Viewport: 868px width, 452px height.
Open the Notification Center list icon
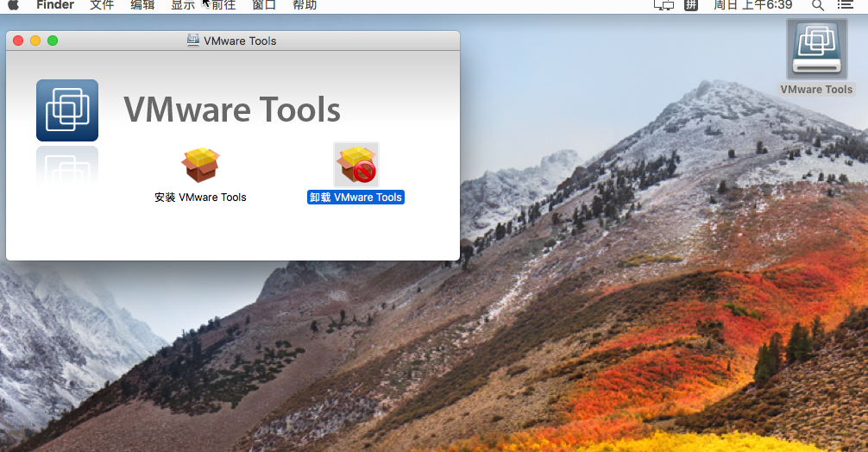click(846, 5)
